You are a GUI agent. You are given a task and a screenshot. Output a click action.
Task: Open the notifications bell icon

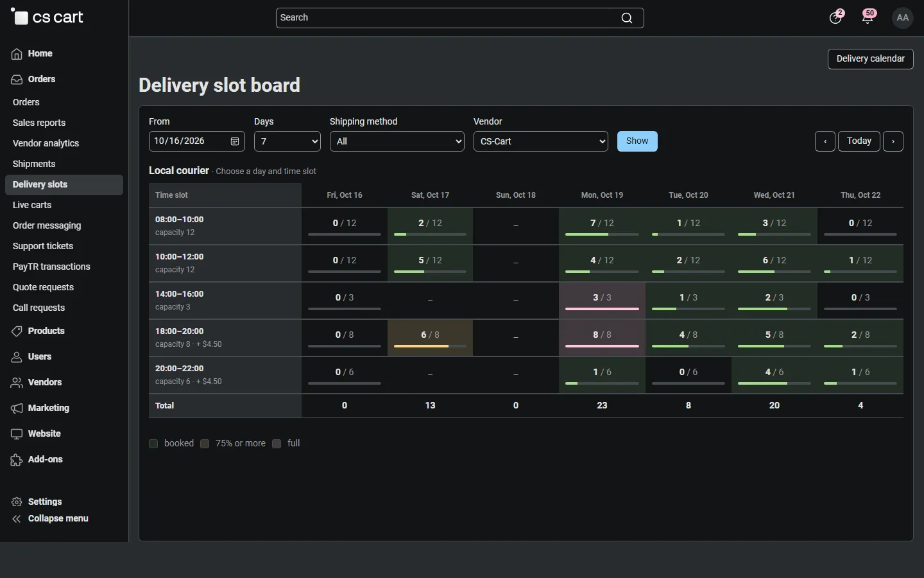coord(868,17)
